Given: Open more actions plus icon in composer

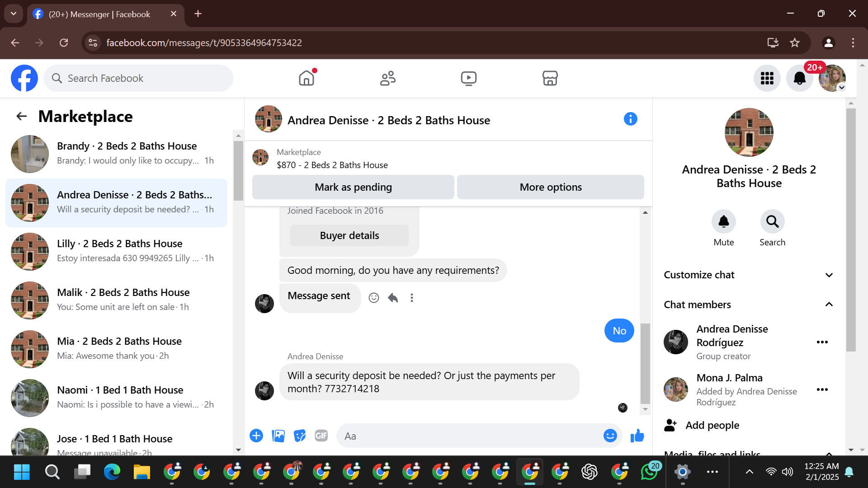Looking at the screenshot, I should click(256, 436).
